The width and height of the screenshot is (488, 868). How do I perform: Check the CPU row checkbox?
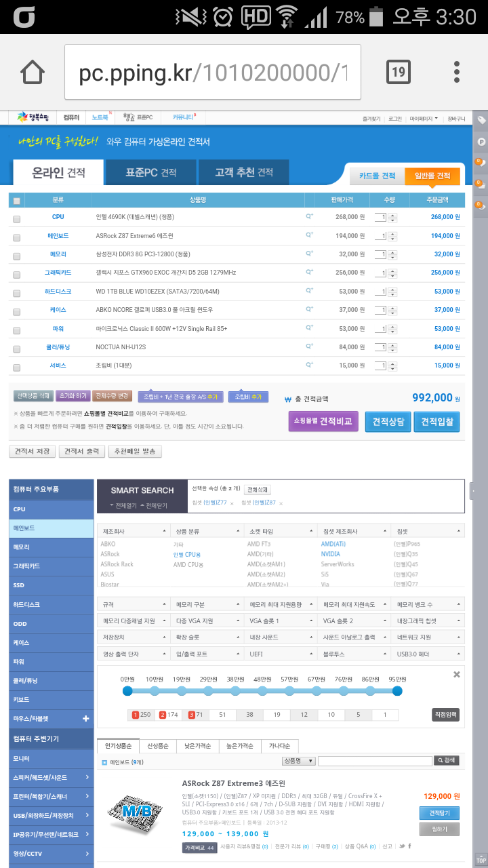point(17,218)
